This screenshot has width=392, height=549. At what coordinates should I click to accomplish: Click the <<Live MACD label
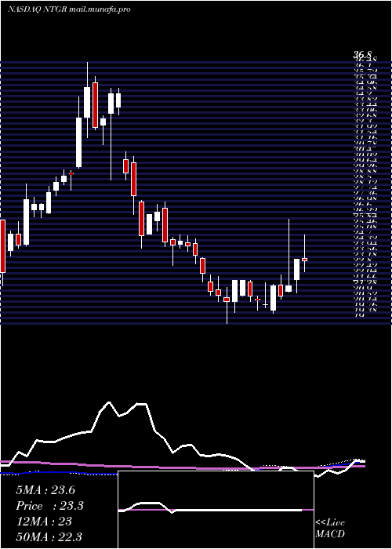pos(330,529)
